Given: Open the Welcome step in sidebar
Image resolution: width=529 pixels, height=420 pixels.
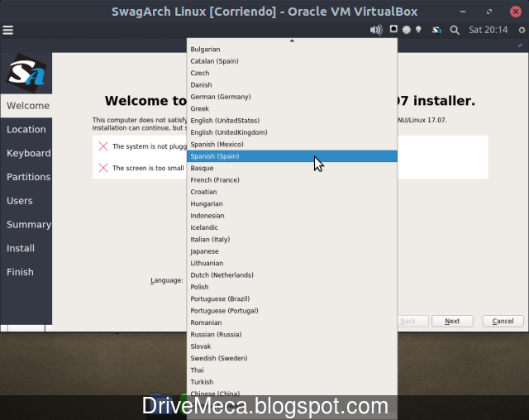Looking at the screenshot, I should [26, 106].
